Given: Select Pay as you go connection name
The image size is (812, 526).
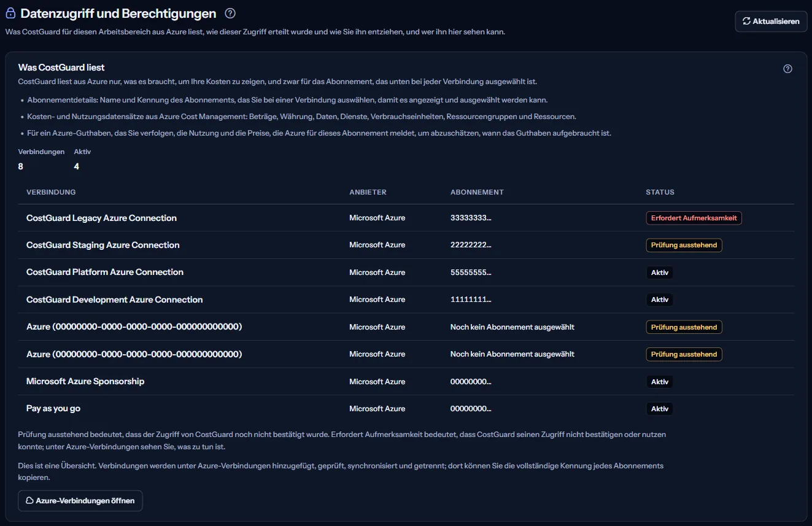Looking at the screenshot, I should [x=53, y=408].
